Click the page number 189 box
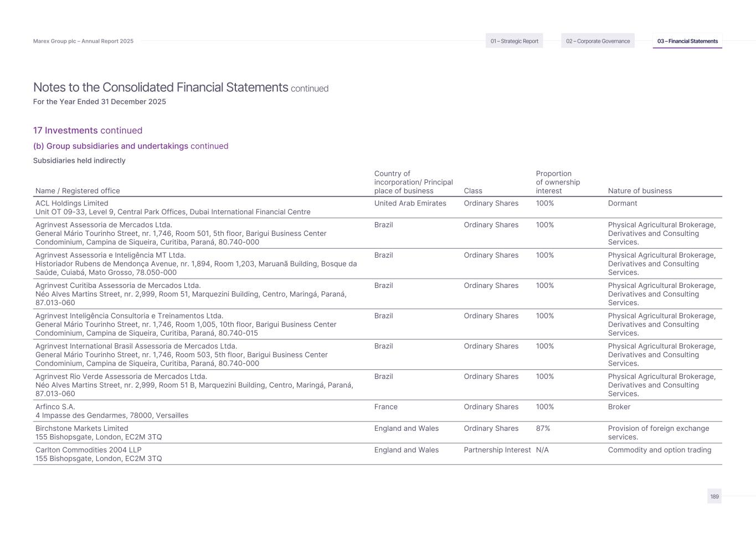 click(x=714, y=496)
